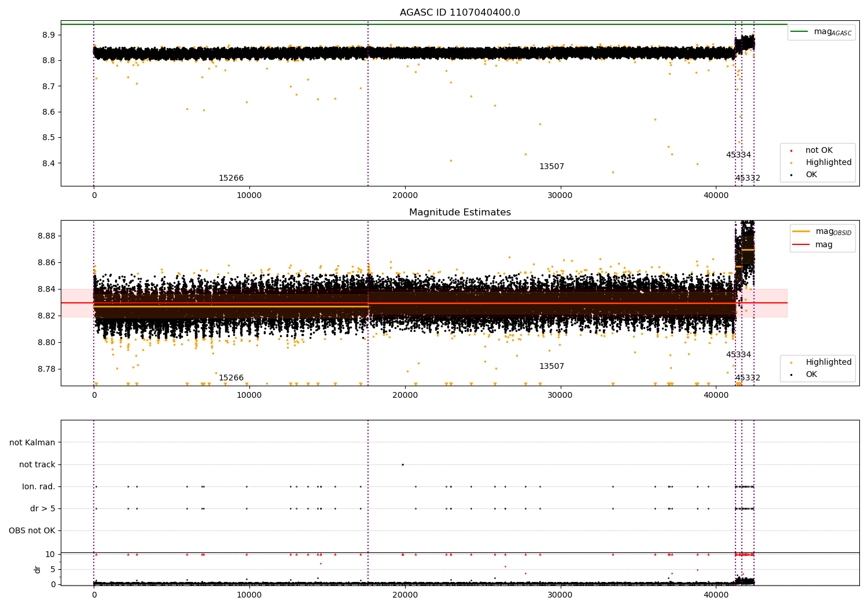Click the rotated 'dr' y-axis label
Screen dimensions: 868x608
[38, 569]
